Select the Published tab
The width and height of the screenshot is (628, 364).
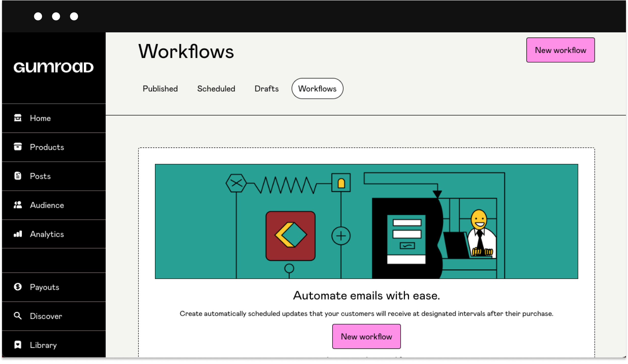click(x=160, y=88)
